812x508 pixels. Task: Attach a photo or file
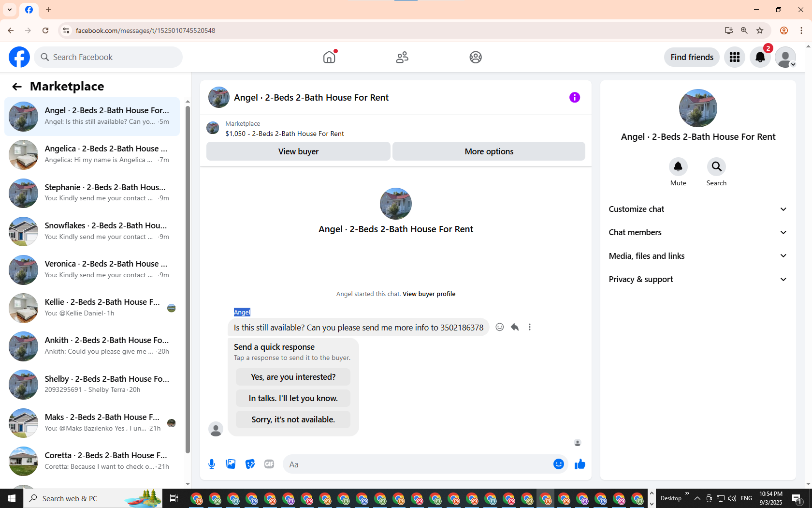coord(231,464)
